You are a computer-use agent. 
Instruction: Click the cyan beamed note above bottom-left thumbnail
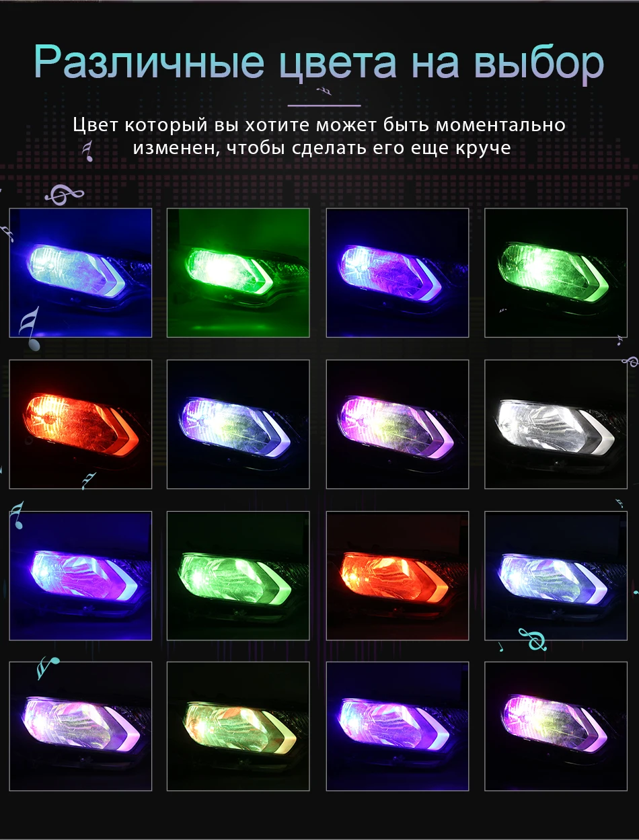[x=48, y=667]
